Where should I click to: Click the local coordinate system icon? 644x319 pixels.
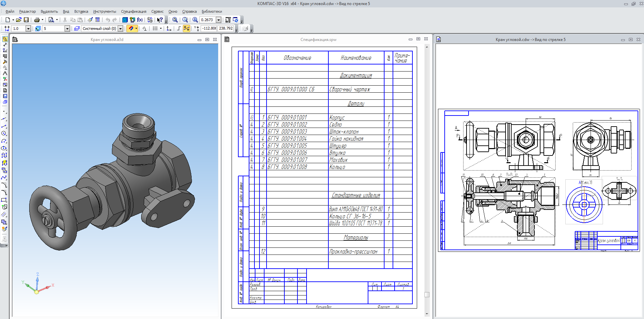[x=169, y=29]
